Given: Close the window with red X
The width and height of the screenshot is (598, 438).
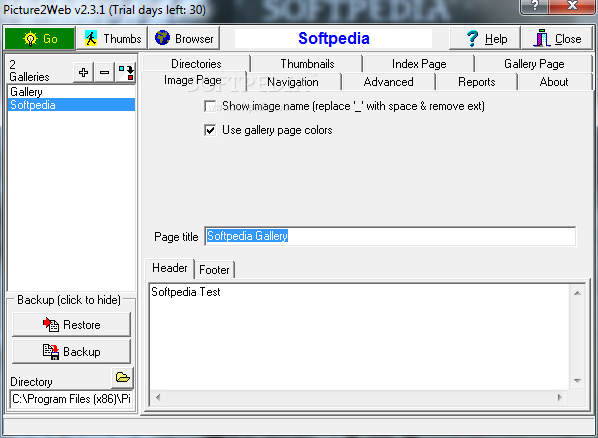Looking at the screenshot, I should coord(572,5).
